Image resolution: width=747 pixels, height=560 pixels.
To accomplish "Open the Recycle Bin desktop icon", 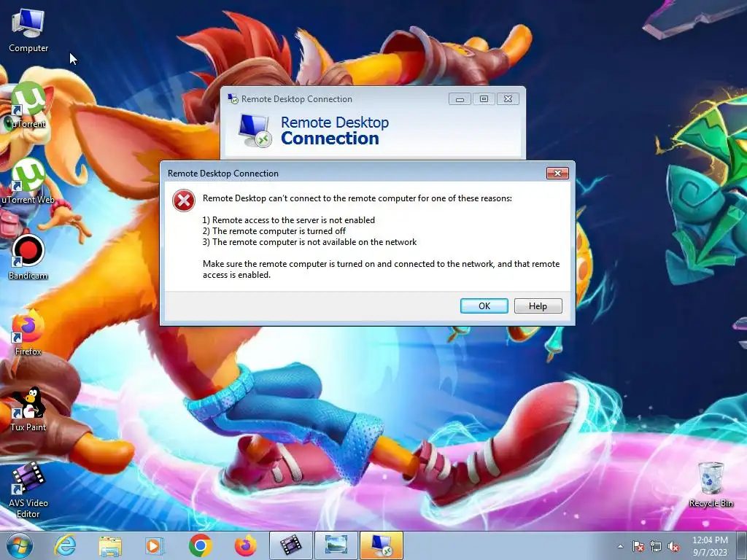I will [711, 484].
